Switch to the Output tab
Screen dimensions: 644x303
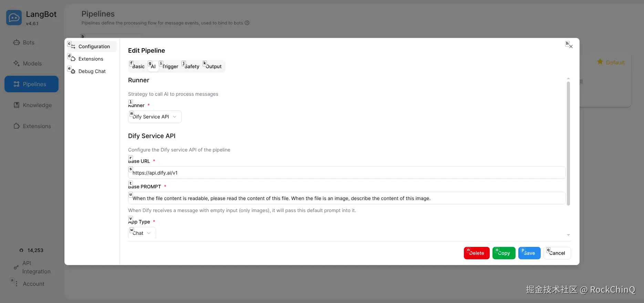(x=214, y=66)
